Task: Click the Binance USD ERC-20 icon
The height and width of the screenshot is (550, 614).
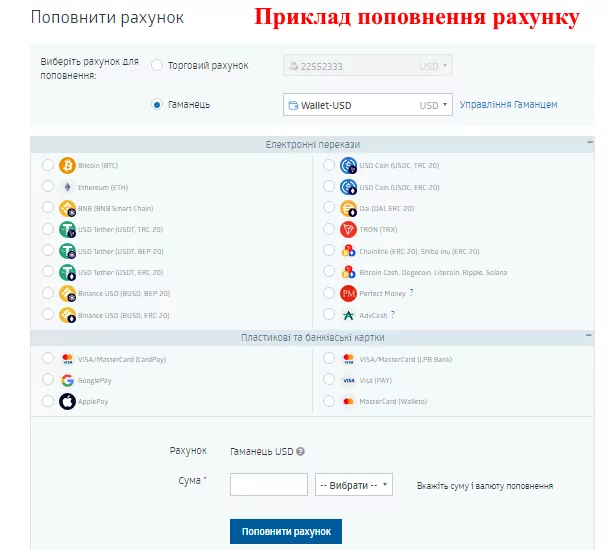Action: pyautogui.click(x=67, y=315)
